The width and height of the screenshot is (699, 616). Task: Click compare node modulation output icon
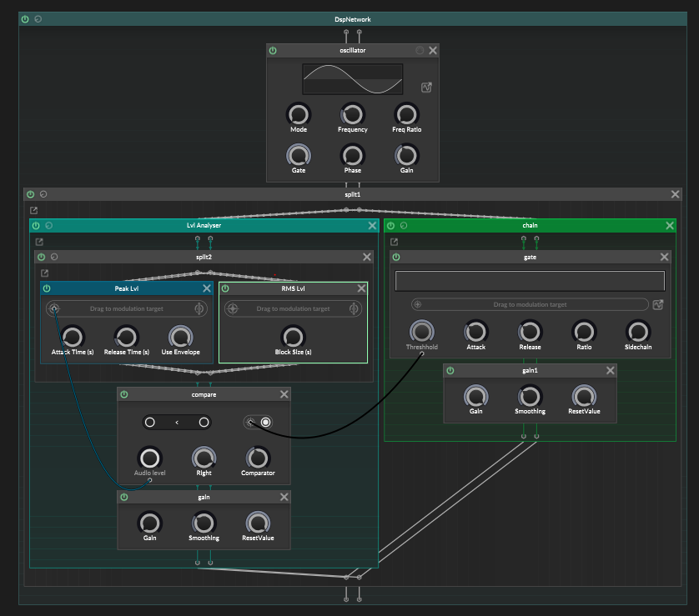click(251, 422)
